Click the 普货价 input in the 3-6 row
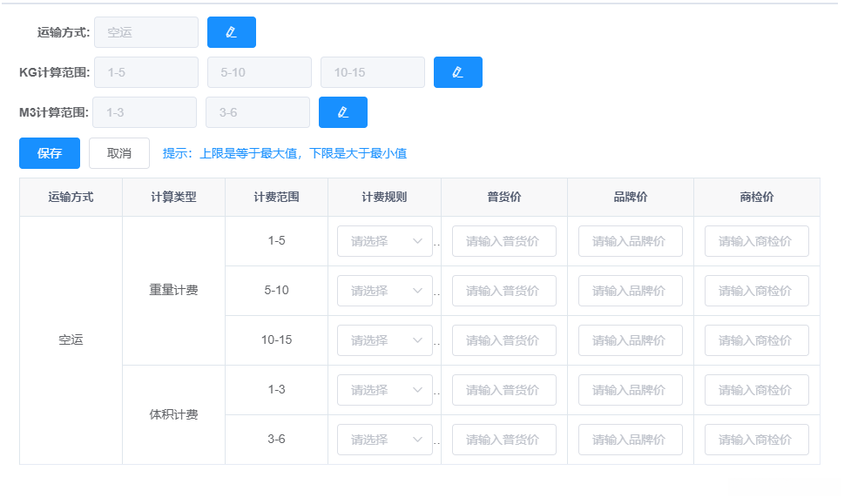The image size is (851, 504). [x=503, y=439]
